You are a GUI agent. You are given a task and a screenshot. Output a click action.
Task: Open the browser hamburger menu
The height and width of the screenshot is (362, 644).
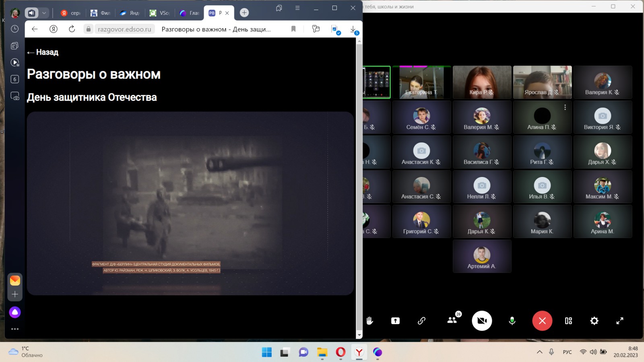tap(297, 8)
